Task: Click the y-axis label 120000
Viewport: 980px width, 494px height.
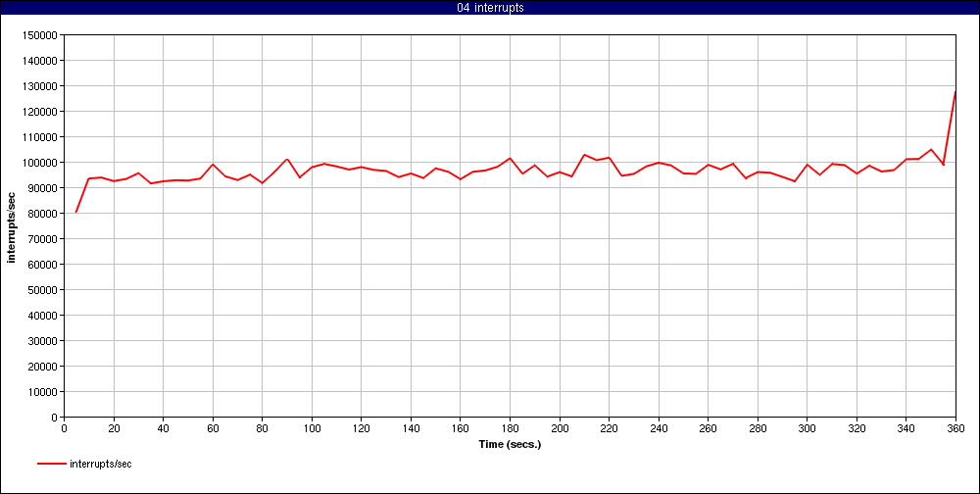Action: tap(39, 112)
